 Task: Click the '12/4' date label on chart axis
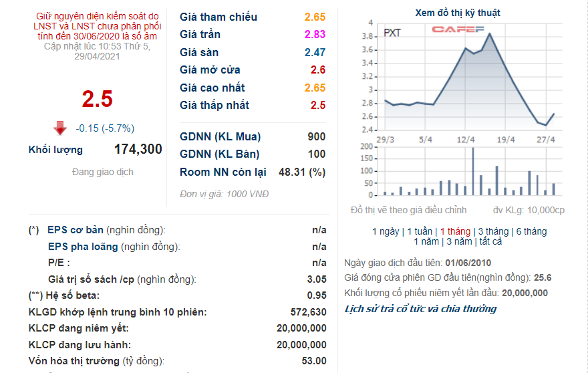[466, 140]
